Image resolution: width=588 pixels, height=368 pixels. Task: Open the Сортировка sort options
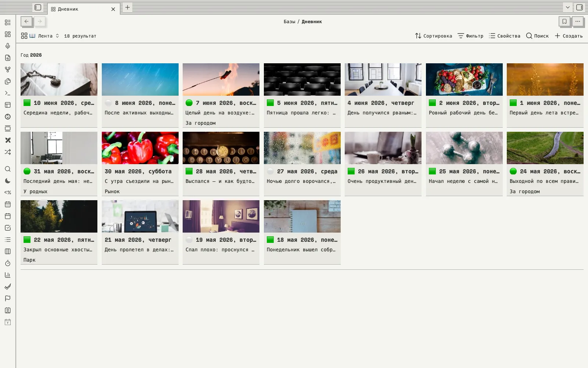coord(434,36)
